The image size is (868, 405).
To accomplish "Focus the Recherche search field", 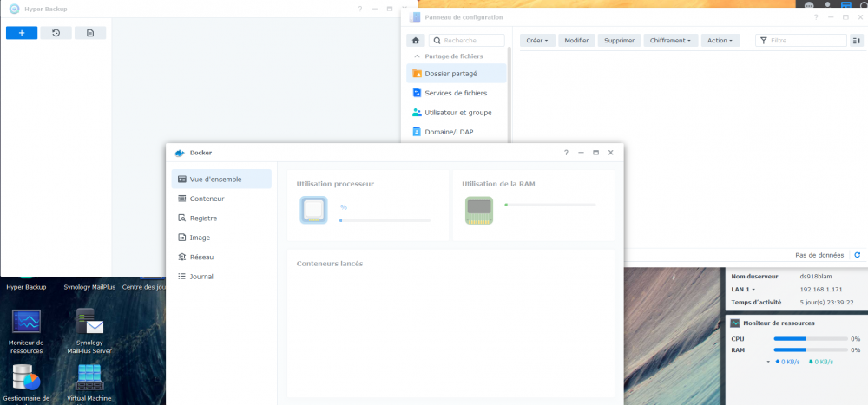I will click(x=467, y=41).
